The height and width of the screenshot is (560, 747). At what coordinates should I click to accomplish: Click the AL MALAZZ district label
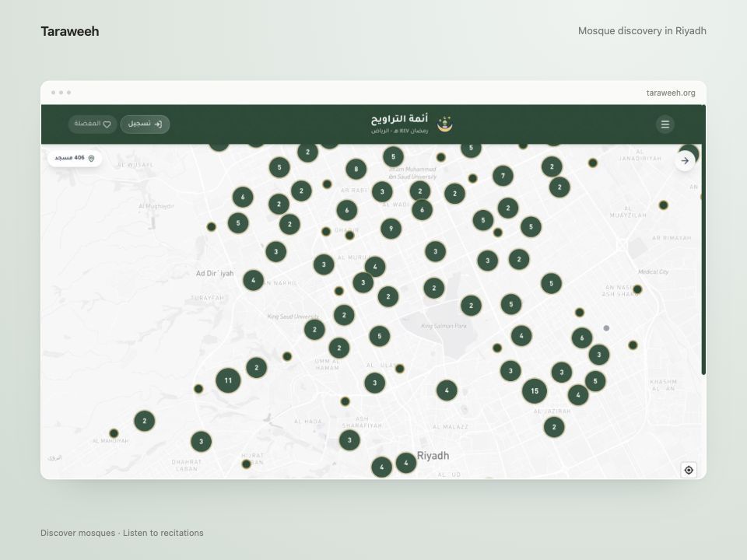pos(451,427)
